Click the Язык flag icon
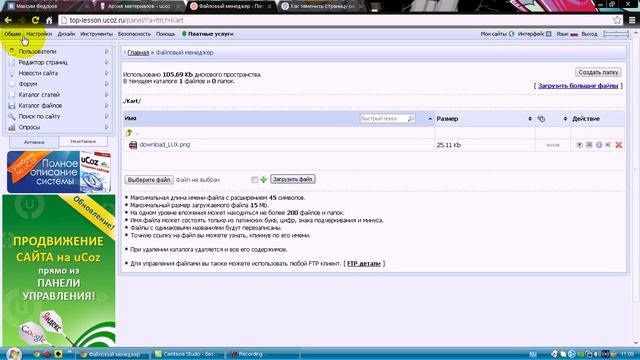 point(574,34)
